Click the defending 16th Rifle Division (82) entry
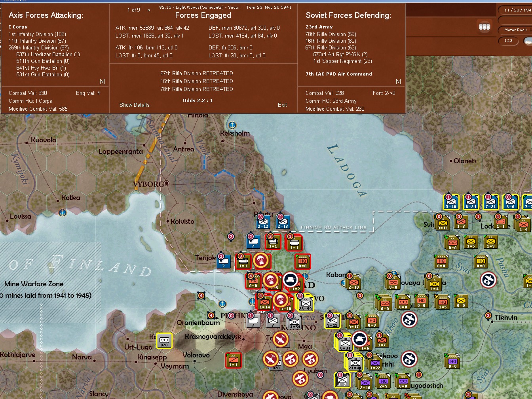532x399 pixels. (331, 41)
